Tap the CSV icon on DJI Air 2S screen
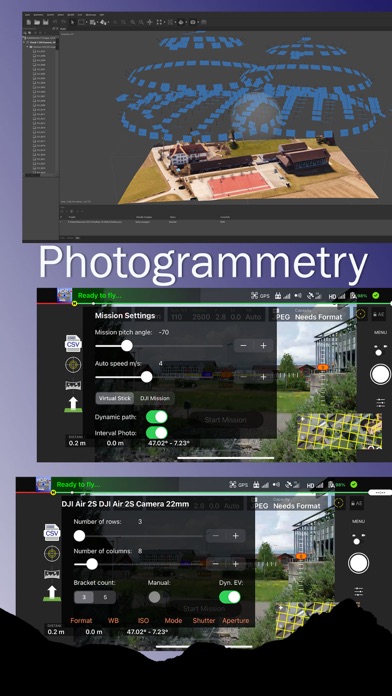The image size is (392, 696). pos(52,532)
